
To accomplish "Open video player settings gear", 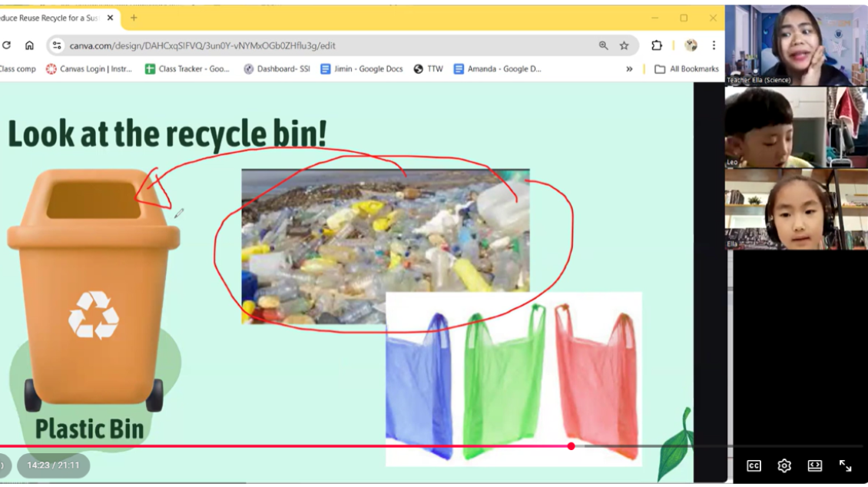I will pos(784,465).
